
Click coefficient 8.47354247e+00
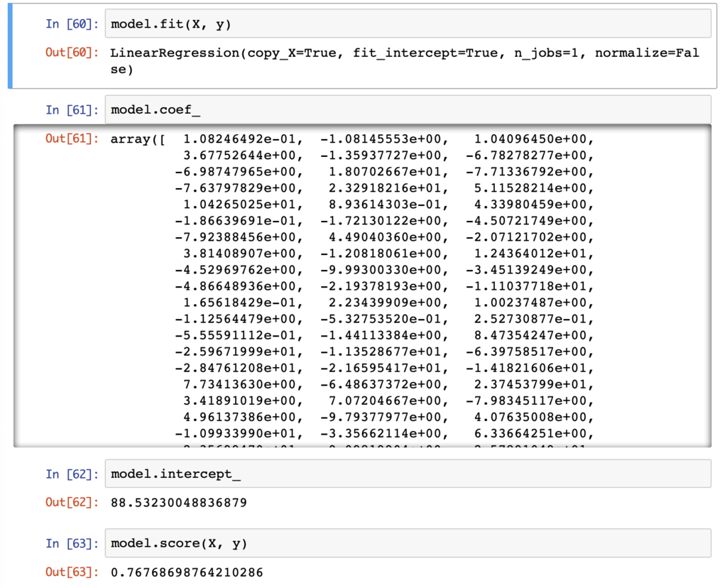[530, 335]
